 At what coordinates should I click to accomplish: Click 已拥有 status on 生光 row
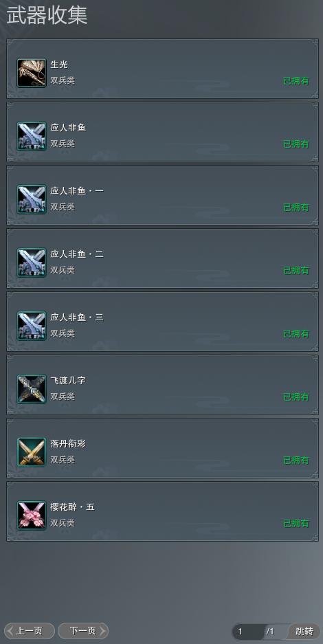(x=296, y=81)
